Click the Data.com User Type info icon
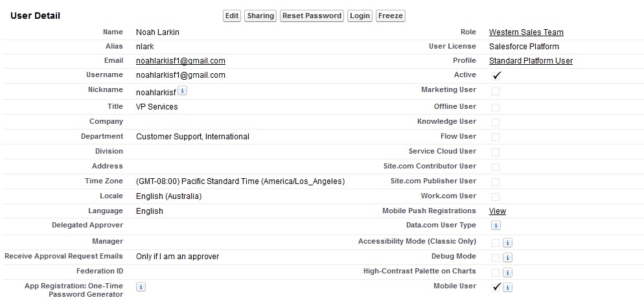 (x=496, y=225)
